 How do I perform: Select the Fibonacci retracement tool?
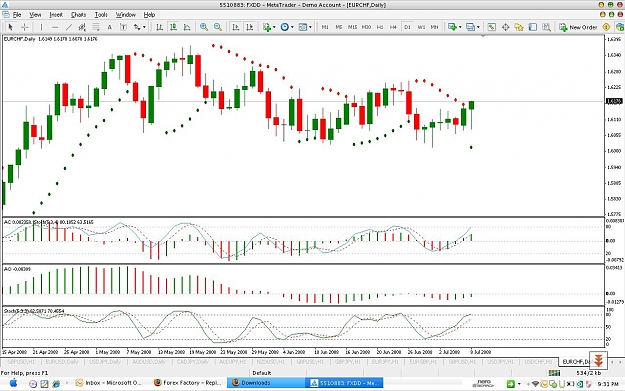pyautogui.click(x=96, y=27)
